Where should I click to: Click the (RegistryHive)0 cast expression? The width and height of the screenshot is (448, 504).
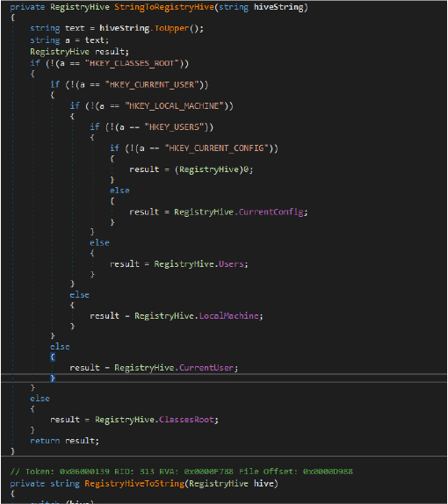tap(212, 169)
